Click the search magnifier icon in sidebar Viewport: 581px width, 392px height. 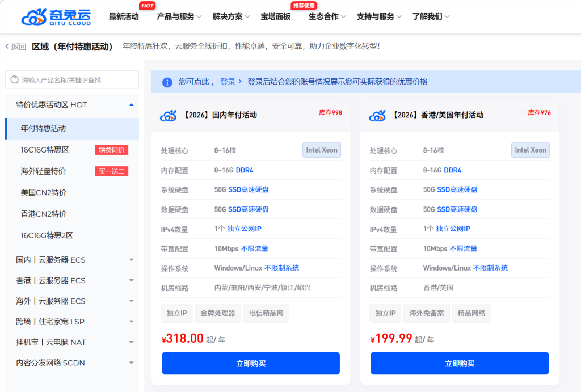(14, 80)
